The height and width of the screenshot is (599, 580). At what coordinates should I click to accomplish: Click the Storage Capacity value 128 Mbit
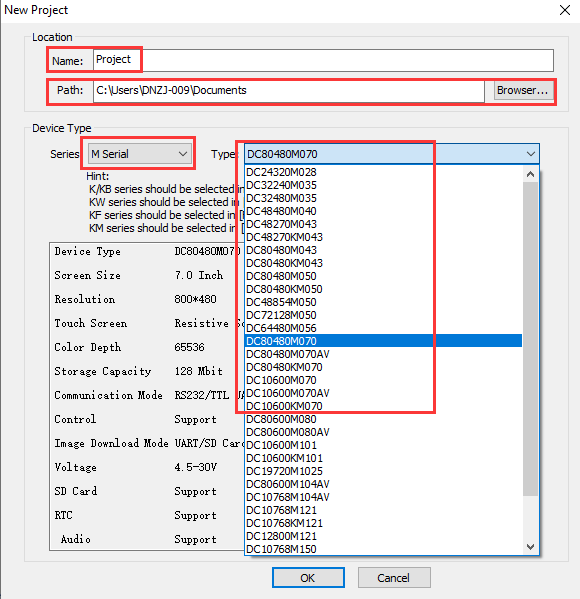pyautogui.click(x=198, y=371)
